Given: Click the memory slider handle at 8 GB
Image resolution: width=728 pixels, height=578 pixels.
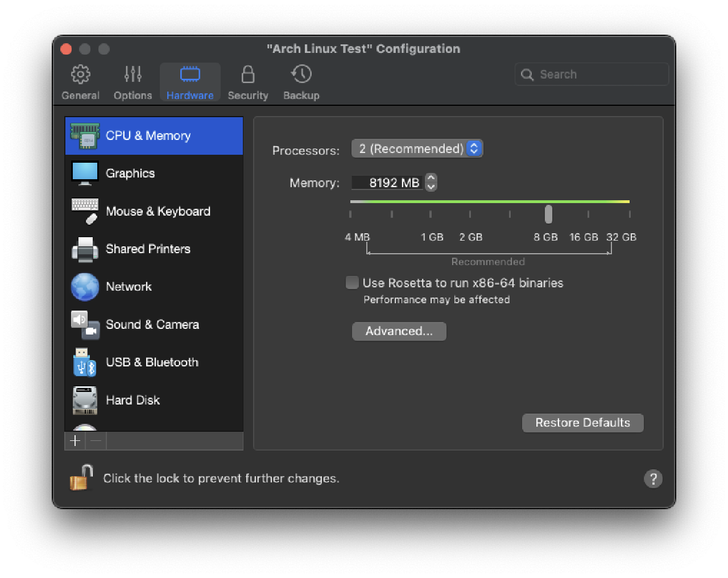Looking at the screenshot, I should coord(548,214).
